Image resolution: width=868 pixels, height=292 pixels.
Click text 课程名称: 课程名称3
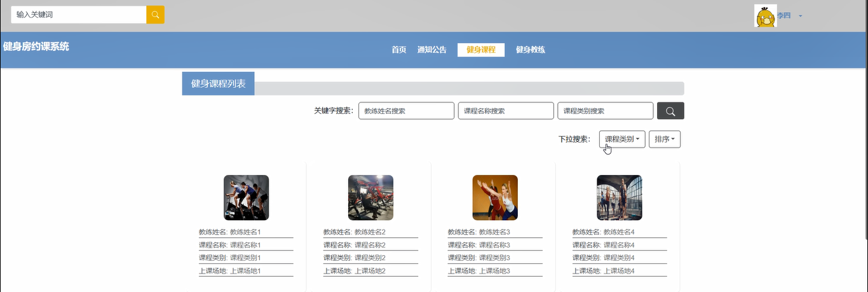479,245
